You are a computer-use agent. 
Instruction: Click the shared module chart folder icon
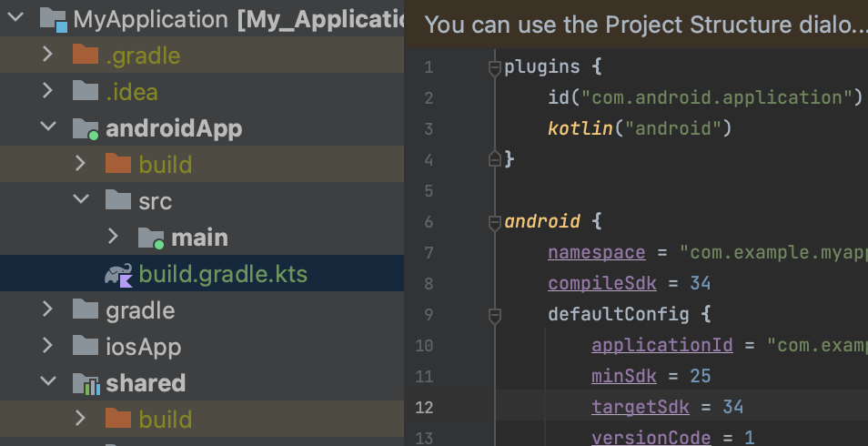point(86,383)
